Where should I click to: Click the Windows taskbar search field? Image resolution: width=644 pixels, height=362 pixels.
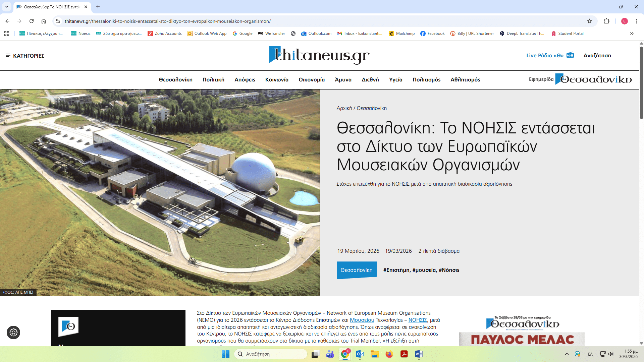click(x=270, y=354)
